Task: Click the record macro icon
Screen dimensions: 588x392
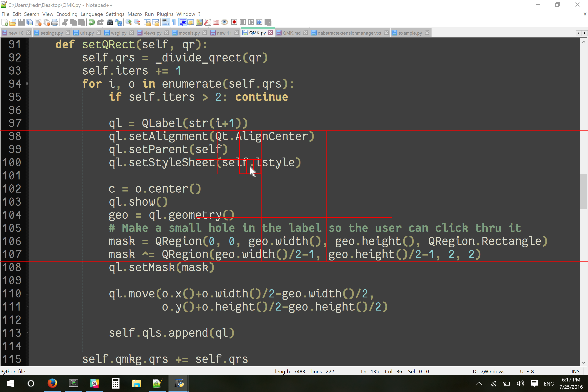Action: pyautogui.click(x=233, y=22)
